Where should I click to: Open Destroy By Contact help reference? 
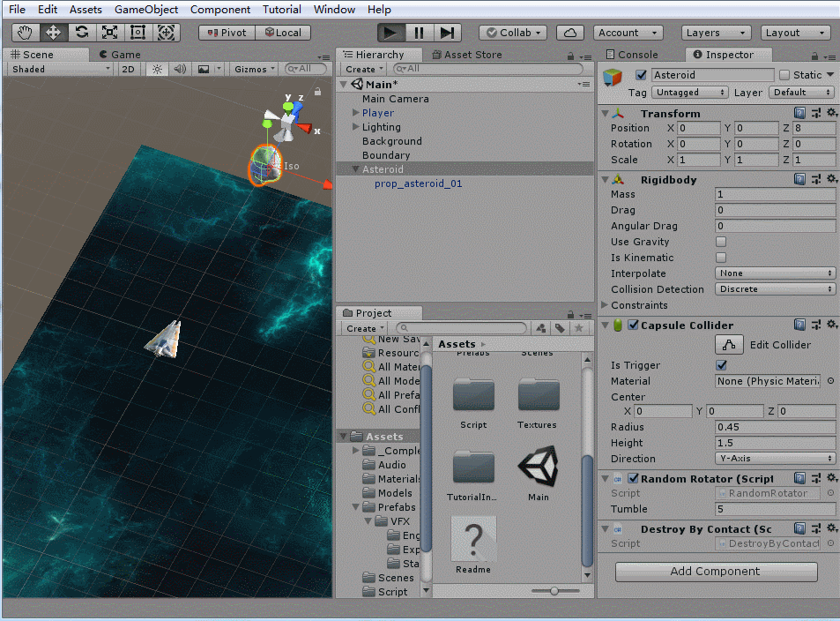[x=799, y=528]
